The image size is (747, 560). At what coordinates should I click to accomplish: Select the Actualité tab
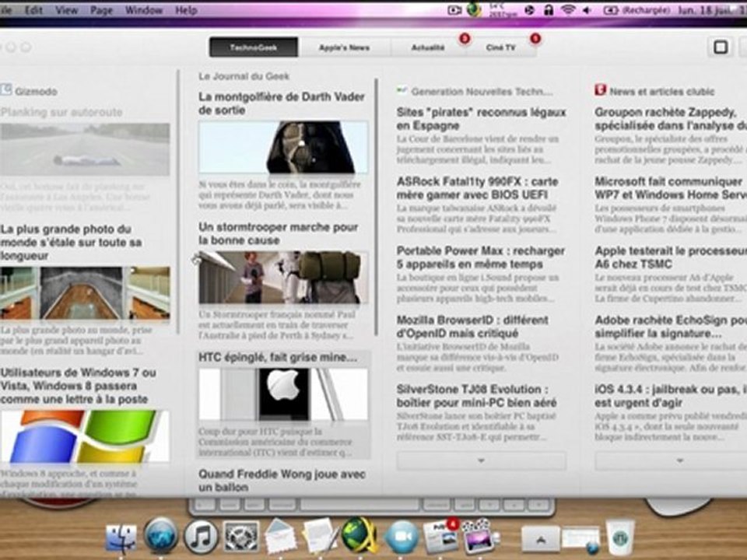click(x=428, y=47)
